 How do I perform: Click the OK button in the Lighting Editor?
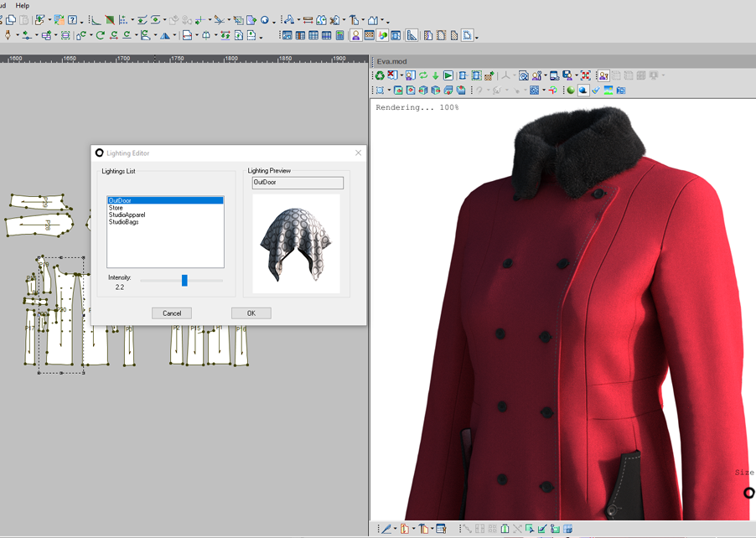[x=250, y=313]
